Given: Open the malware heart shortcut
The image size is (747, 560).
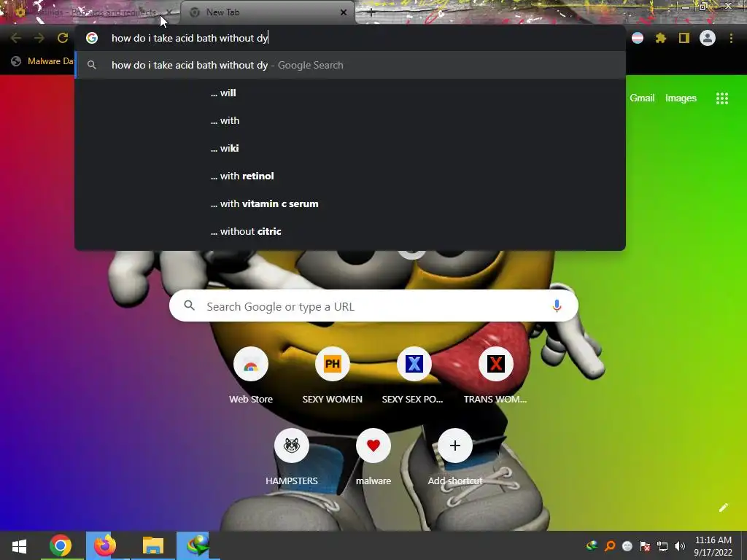Looking at the screenshot, I should coord(373,458).
